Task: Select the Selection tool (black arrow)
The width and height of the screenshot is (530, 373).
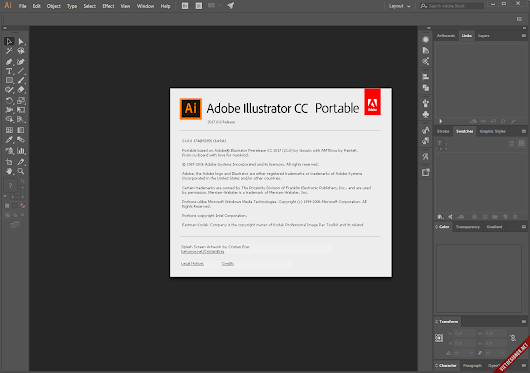Action: tap(9, 41)
